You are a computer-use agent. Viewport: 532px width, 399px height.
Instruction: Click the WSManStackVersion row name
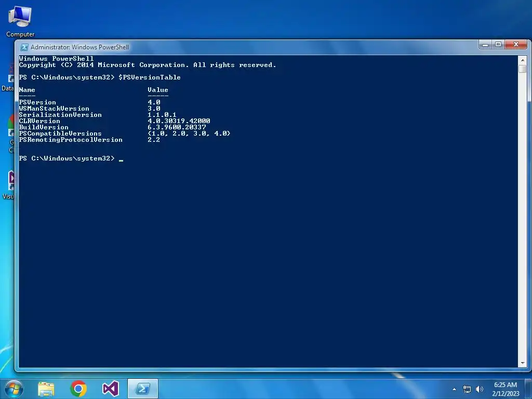54,109
